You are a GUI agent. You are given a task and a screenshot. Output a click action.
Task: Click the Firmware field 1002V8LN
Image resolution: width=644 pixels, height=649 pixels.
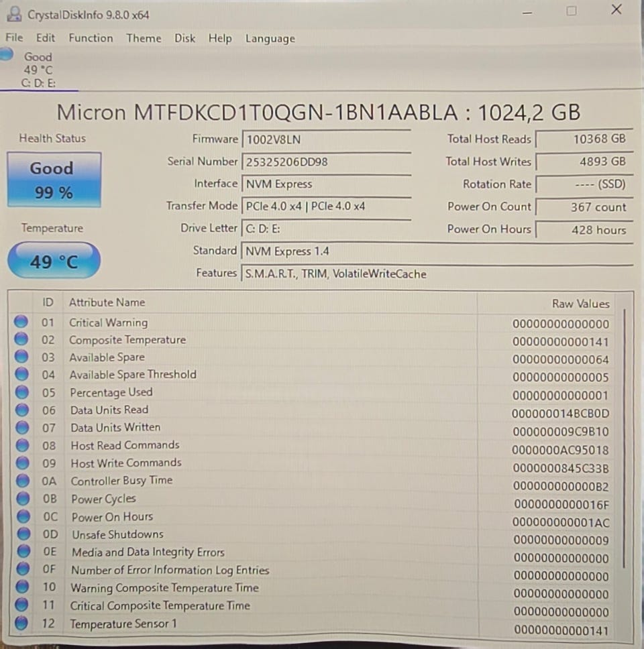pyautogui.click(x=326, y=139)
